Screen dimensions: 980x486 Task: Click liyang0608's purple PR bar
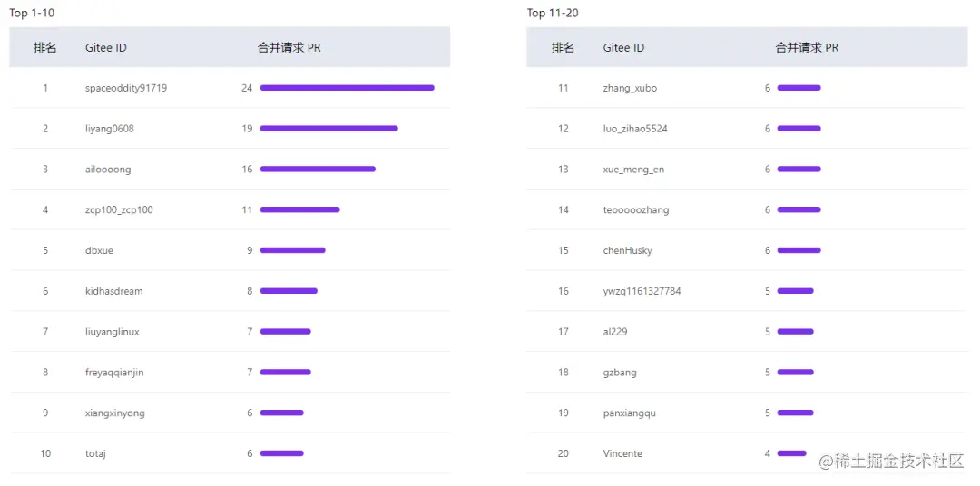(x=328, y=129)
